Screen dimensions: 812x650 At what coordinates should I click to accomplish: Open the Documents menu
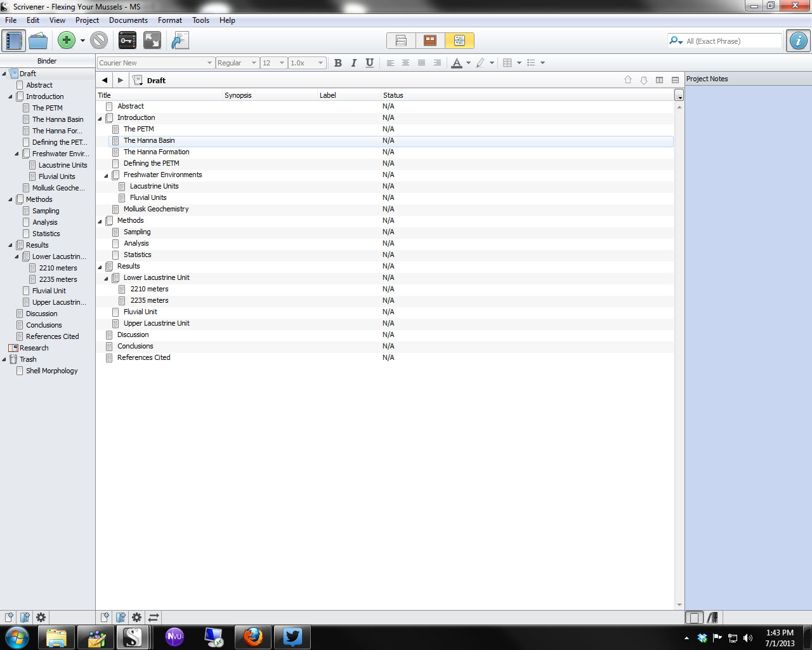tap(128, 20)
